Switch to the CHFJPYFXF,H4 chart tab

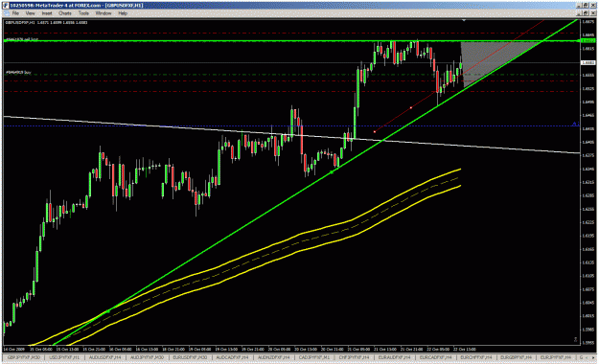354,357
